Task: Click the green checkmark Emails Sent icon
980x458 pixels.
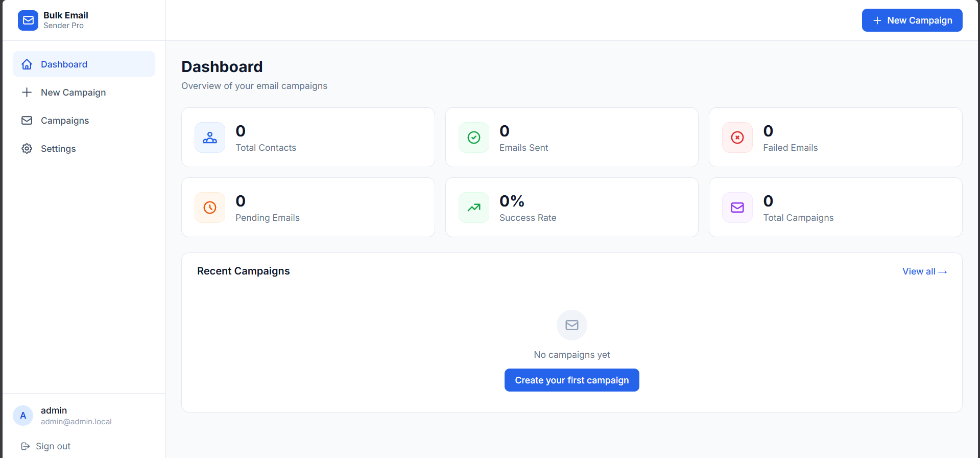Action: (x=474, y=138)
